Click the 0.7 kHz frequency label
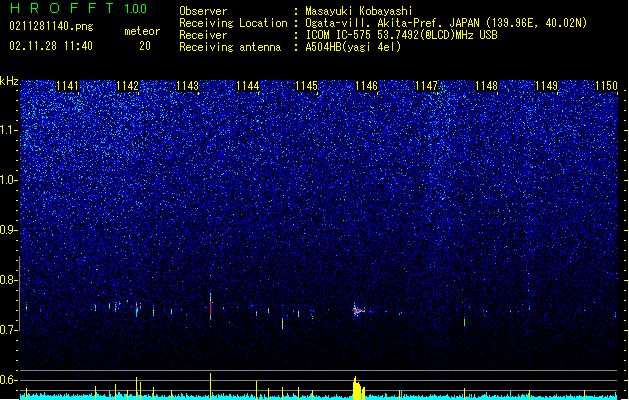Screen dimensions: 629x400 coord(9,330)
